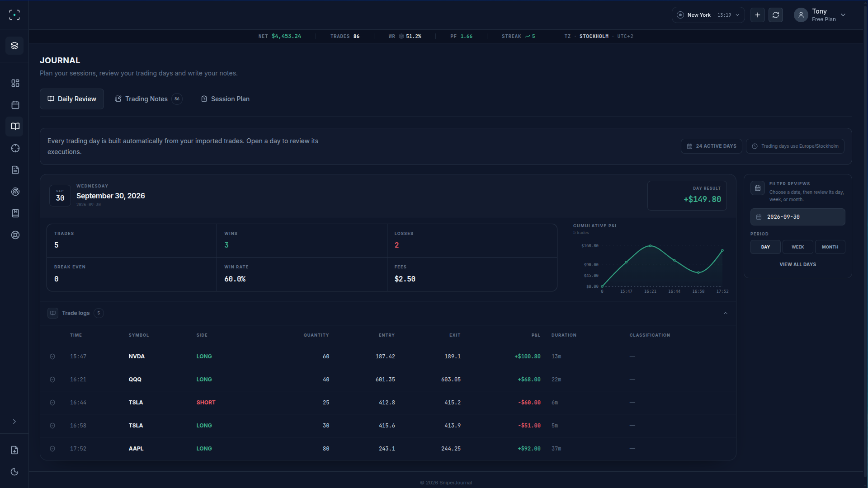Click the refresh sync icon in header

(776, 15)
